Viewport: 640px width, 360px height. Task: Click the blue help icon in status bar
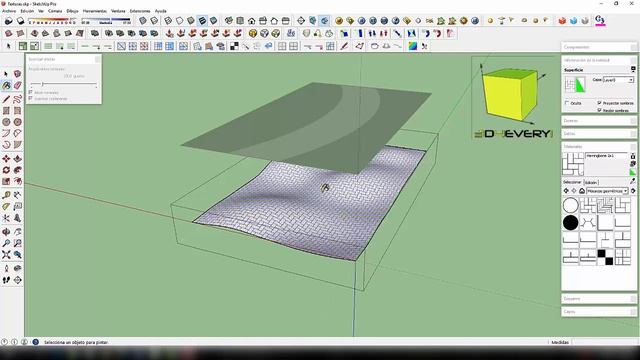pos(36,342)
